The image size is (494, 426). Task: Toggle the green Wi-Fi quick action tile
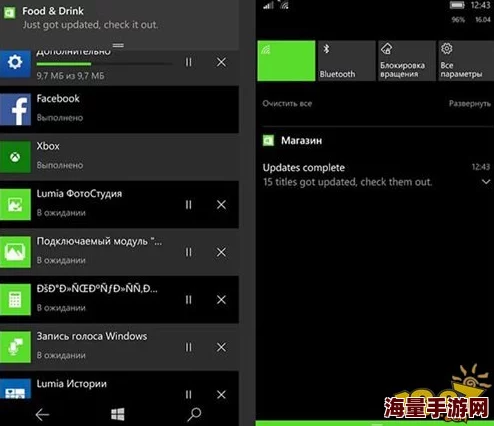coord(286,61)
